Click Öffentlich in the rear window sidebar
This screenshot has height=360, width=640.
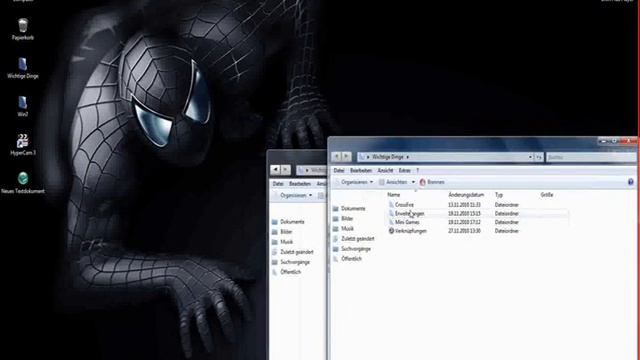pyautogui.click(x=287, y=272)
